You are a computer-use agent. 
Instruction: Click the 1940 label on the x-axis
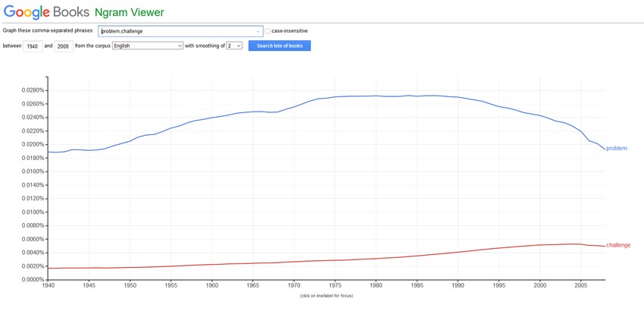pos(48,286)
